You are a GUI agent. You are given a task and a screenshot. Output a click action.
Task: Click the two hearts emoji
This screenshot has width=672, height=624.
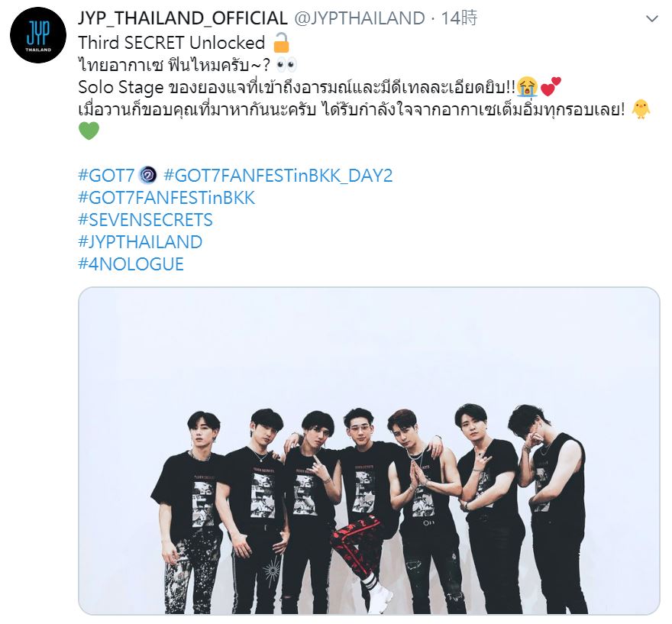click(551, 86)
